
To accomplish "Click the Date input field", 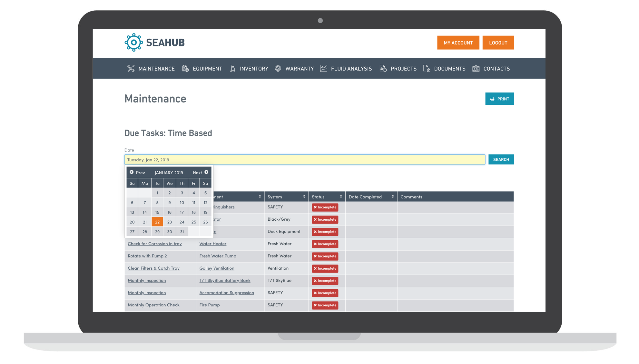I will pos(304,160).
